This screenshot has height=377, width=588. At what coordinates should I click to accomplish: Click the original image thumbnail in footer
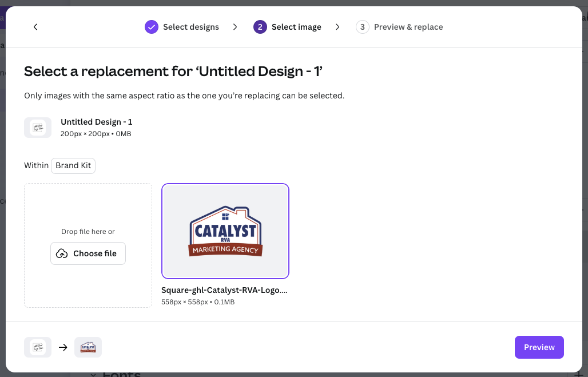pos(38,347)
